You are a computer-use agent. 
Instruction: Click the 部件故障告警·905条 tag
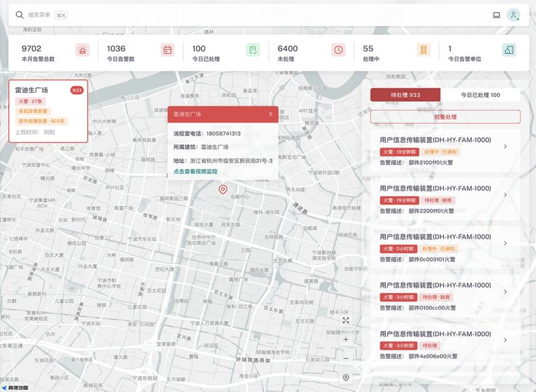[41, 121]
